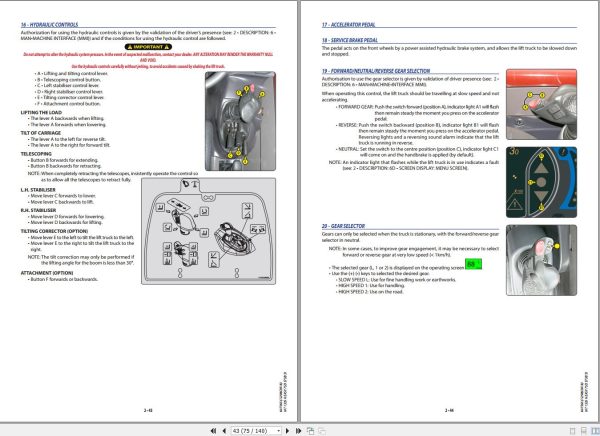
Task: Click the green gear display indicator box
Action: [473, 264]
